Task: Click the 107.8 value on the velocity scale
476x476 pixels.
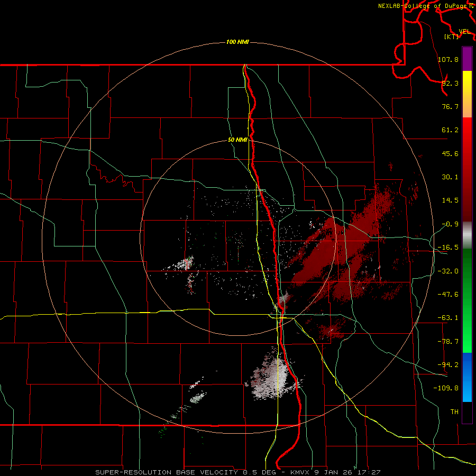Action: click(x=448, y=59)
